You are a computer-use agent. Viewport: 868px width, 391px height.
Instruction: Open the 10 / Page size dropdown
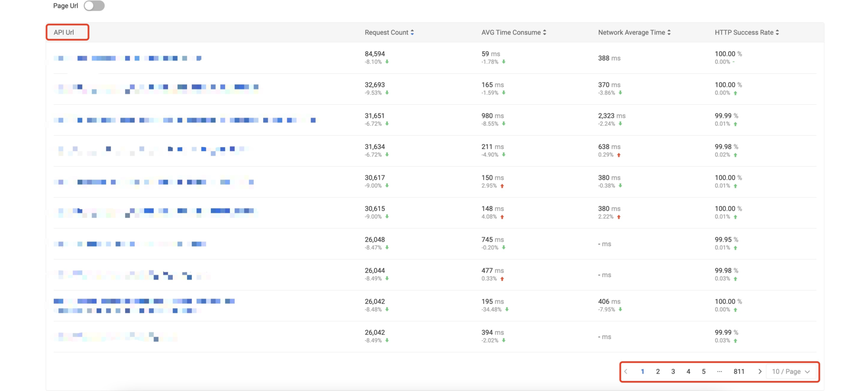click(791, 372)
